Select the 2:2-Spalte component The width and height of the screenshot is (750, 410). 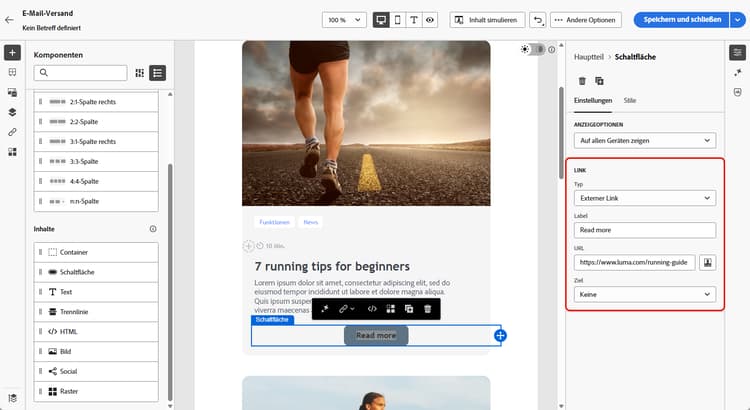96,122
